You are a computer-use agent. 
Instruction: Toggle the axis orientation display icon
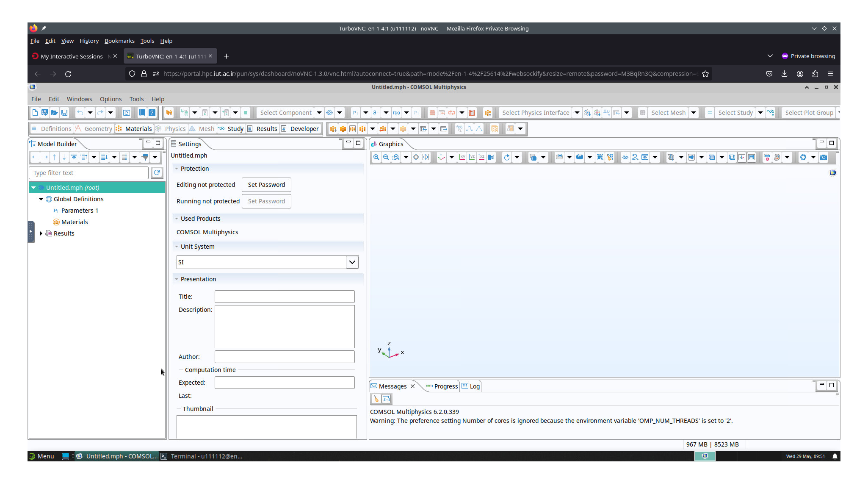[742, 157]
